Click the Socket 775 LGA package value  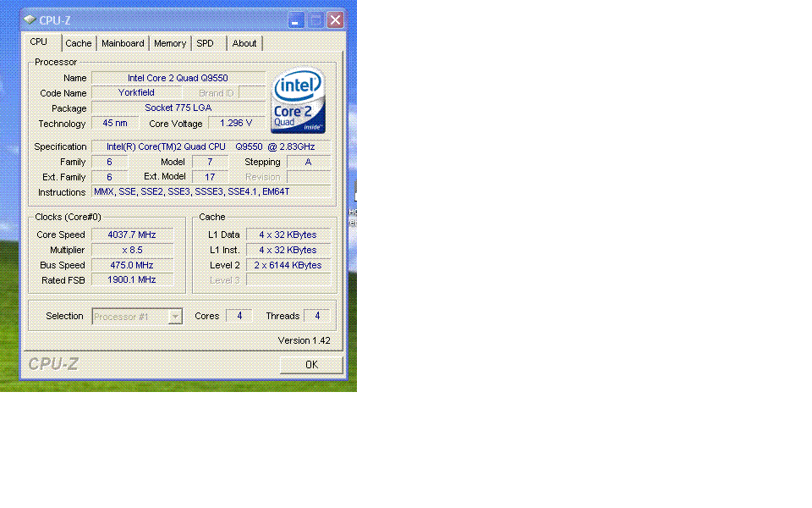click(x=178, y=108)
